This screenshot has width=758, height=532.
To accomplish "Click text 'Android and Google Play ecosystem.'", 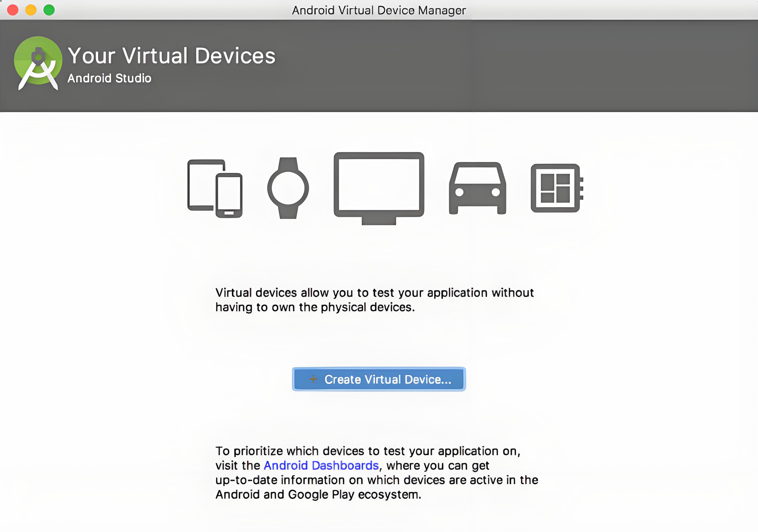I will coord(318,494).
